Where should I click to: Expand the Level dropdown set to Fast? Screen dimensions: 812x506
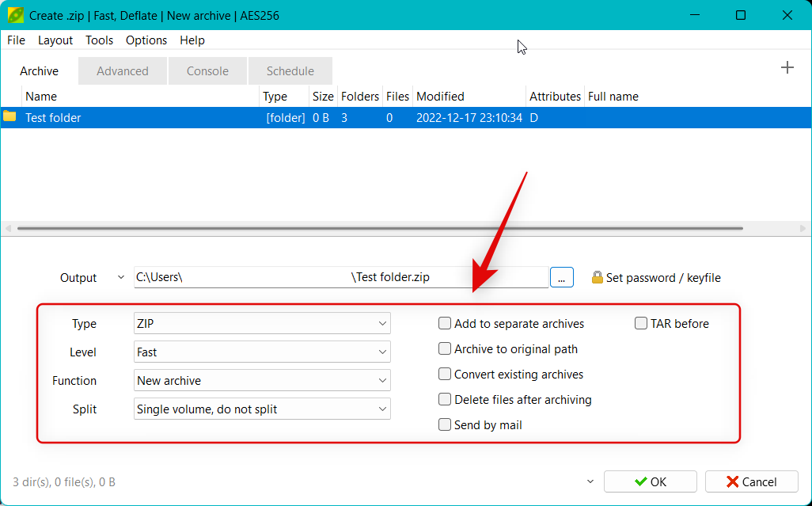(262, 352)
